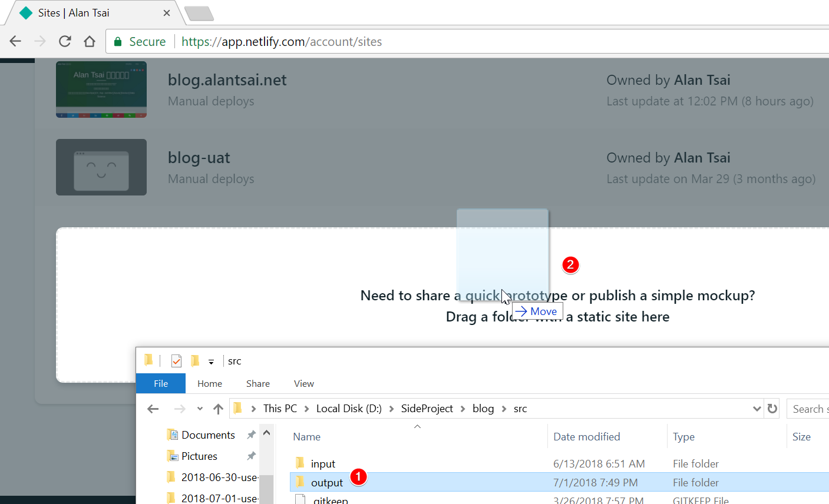Close the Sites | Alan Tsai tab

pos(167,13)
